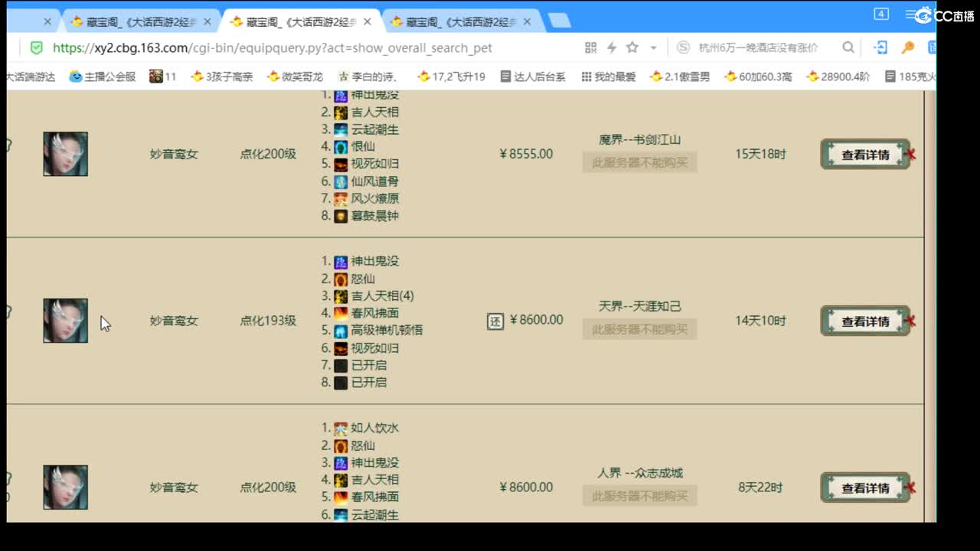Click the 怒仙 skill icon in the 众志成城 row
Image resolution: width=980 pixels, height=551 pixels.
[341, 445]
